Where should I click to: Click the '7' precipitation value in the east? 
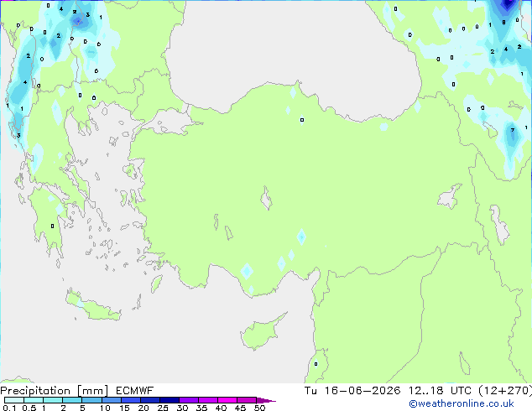(x=513, y=130)
